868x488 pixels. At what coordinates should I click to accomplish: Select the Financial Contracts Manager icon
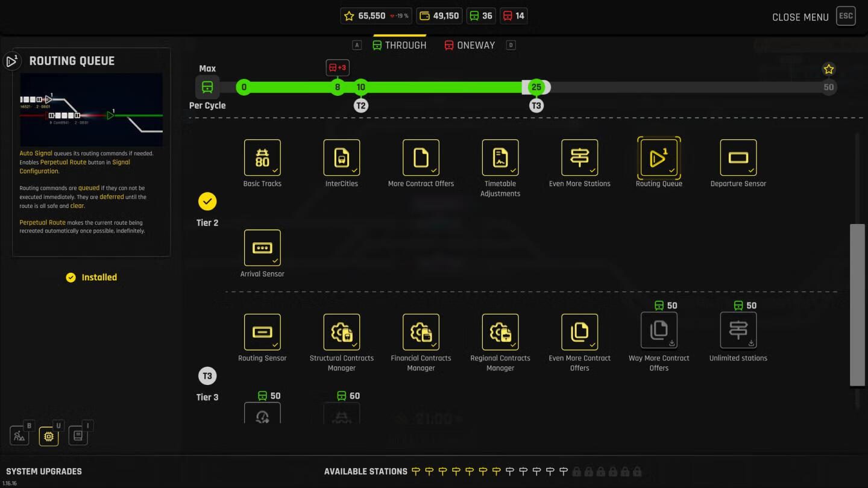coord(421,332)
